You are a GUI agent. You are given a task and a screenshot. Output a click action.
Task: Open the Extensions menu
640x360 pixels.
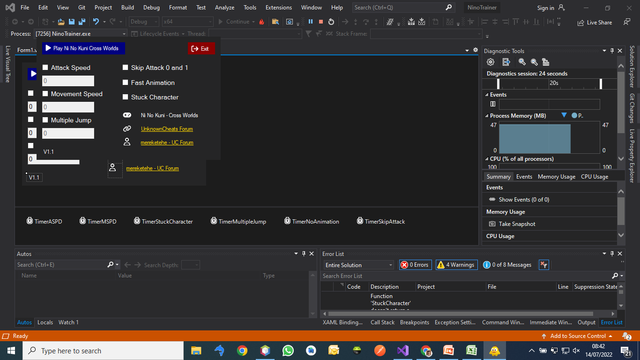[278, 7]
